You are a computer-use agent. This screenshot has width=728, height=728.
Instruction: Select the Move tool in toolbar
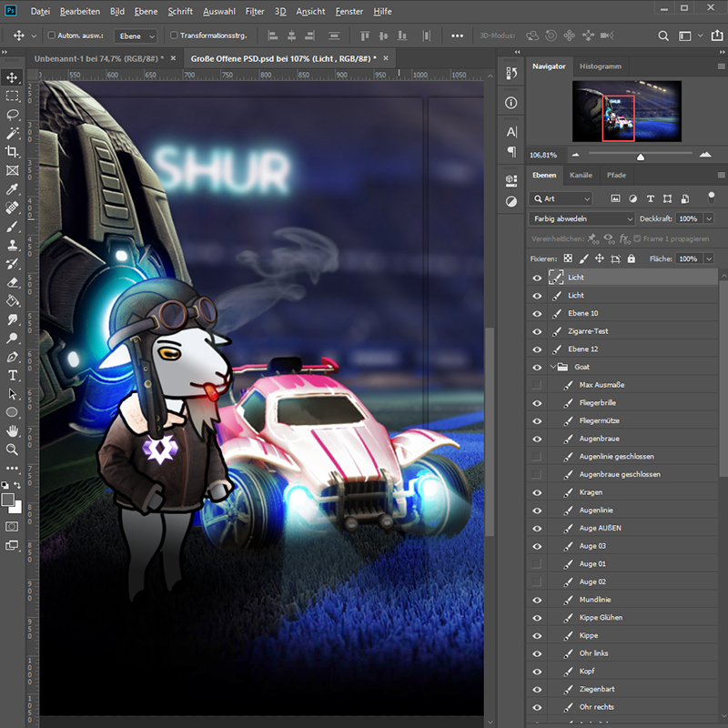12,77
